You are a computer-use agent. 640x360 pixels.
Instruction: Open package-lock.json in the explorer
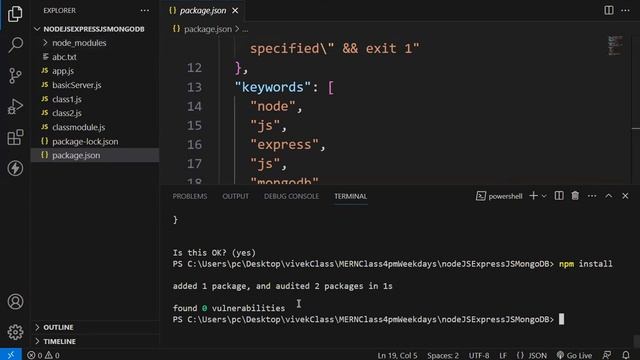pyautogui.click(x=85, y=142)
